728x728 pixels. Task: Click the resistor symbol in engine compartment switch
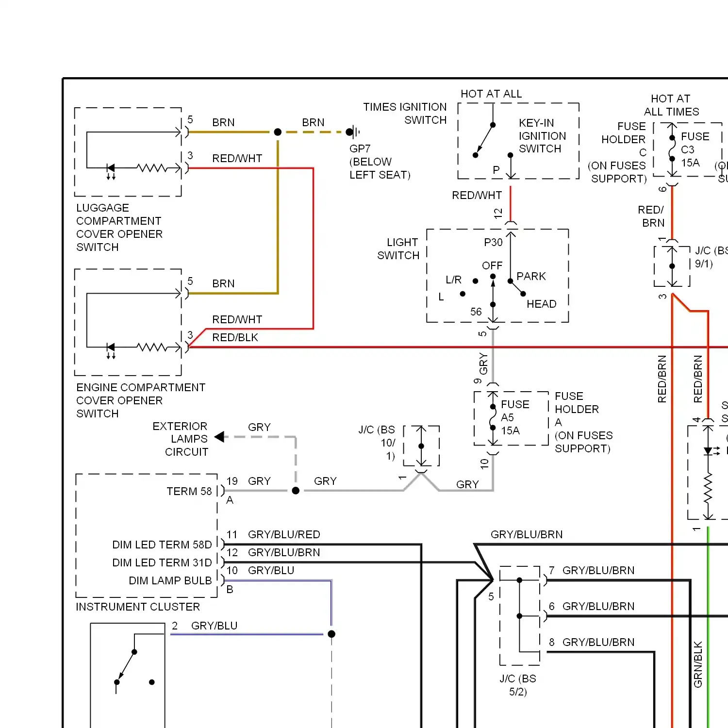pyautogui.click(x=152, y=347)
